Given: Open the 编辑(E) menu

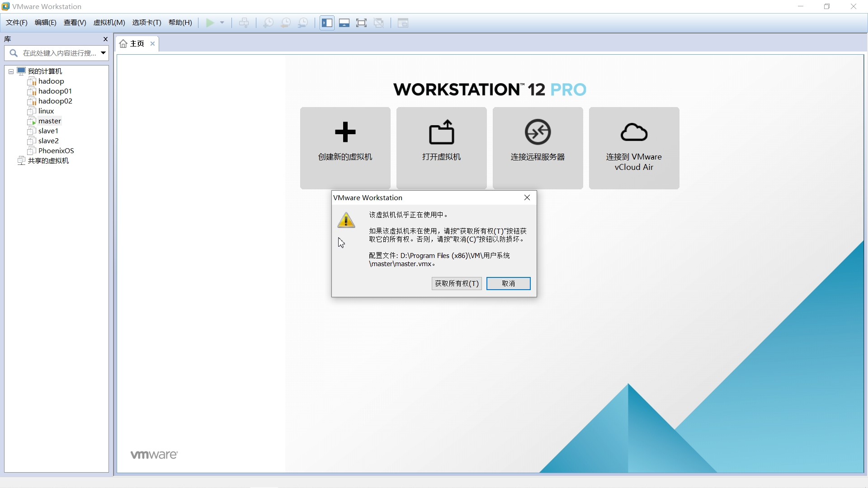Looking at the screenshot, I should click(x=46, y=23).
